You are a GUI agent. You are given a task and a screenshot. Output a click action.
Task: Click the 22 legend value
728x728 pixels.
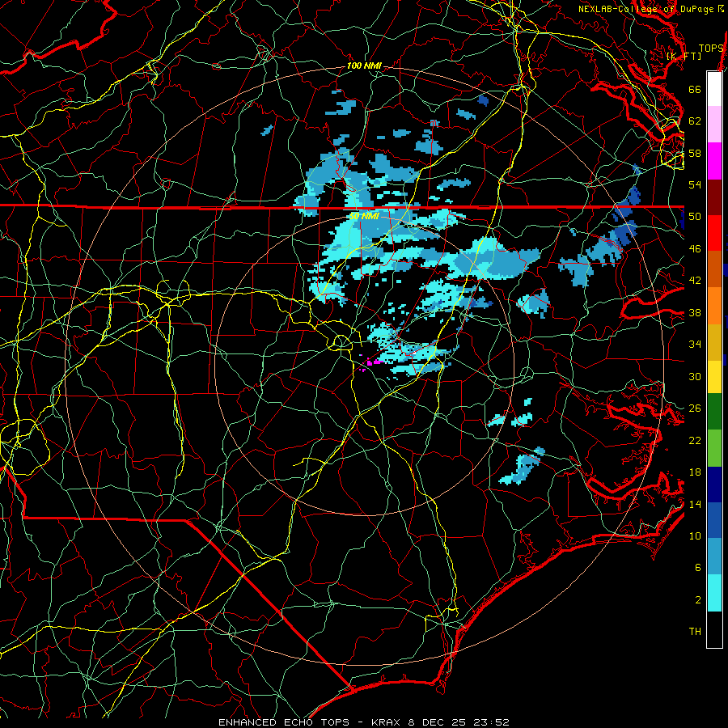(695, 440)
